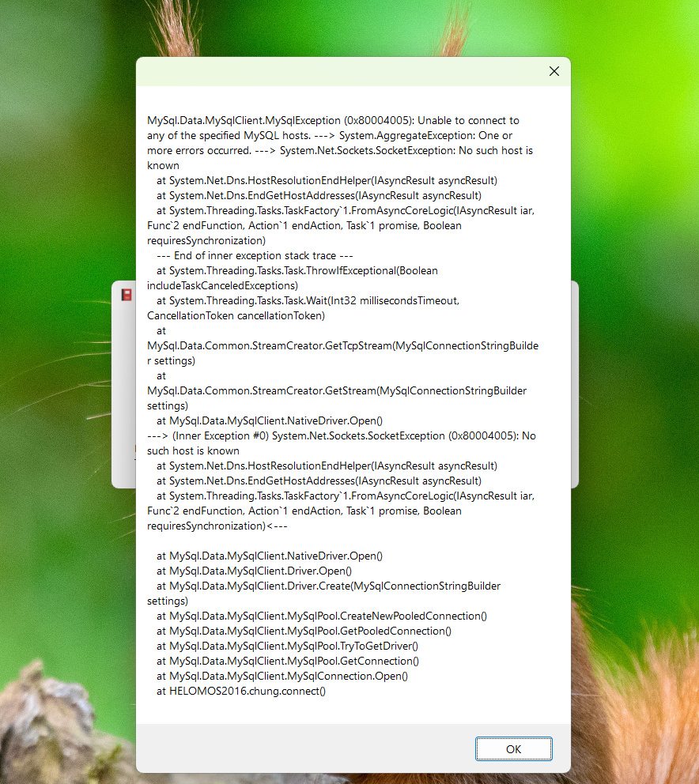Click 'at MySql.Data.MySqlClient.MySqlPool.GetConnection()' line
Image resolution: width=699 pixels, height=784 pixels.
[288, 661]
